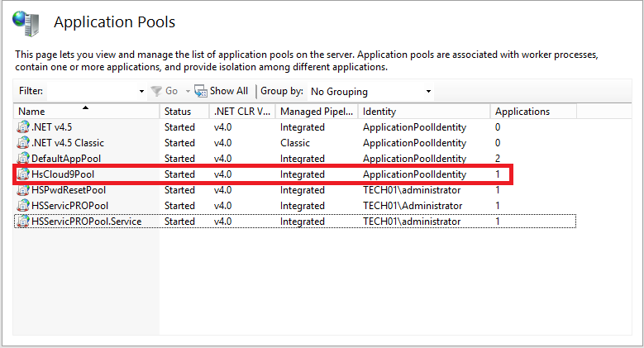Viewport: 644px width, 348px height.
Task: Open the Filter combo box dropdown arrow
Action: [x=142, y=91]
